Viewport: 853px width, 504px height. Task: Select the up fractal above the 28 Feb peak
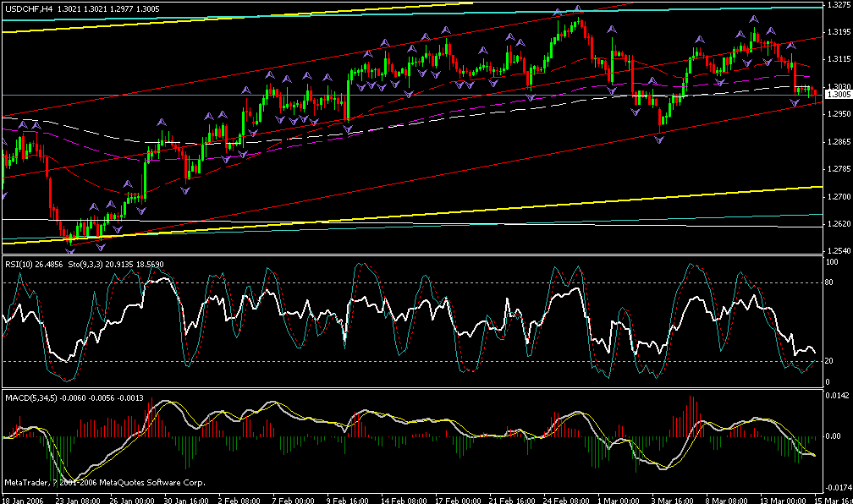coord(578,8)
